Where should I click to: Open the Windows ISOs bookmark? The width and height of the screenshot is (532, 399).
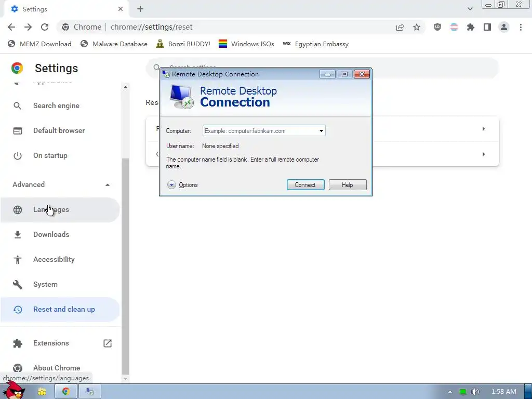246,44
